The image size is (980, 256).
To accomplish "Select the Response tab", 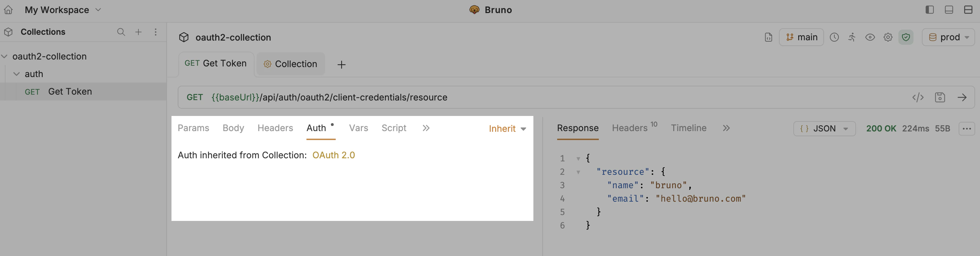I will (x=577, y=128).
